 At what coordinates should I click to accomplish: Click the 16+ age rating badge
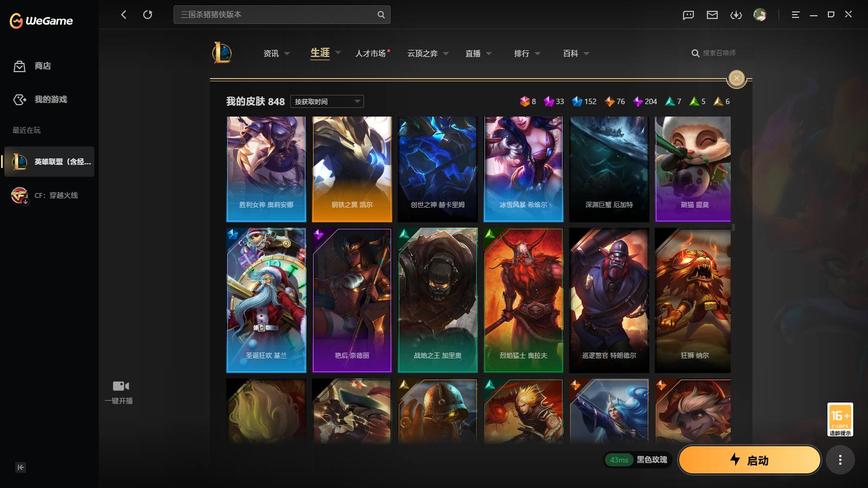click(x=840, y=419)
